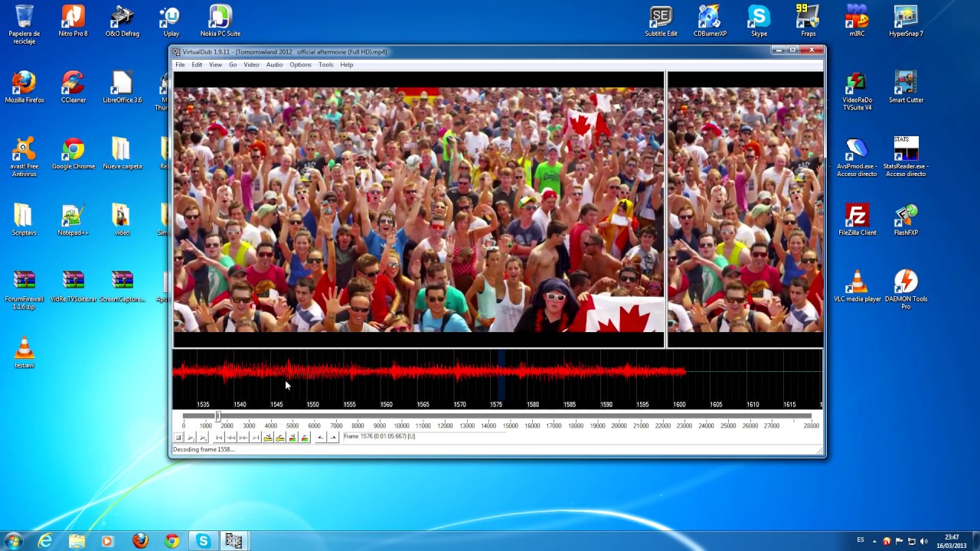Click the position slider thumb near 1576
The height and width of the screenshot is (551, 980).
click(x=218, y=416)
